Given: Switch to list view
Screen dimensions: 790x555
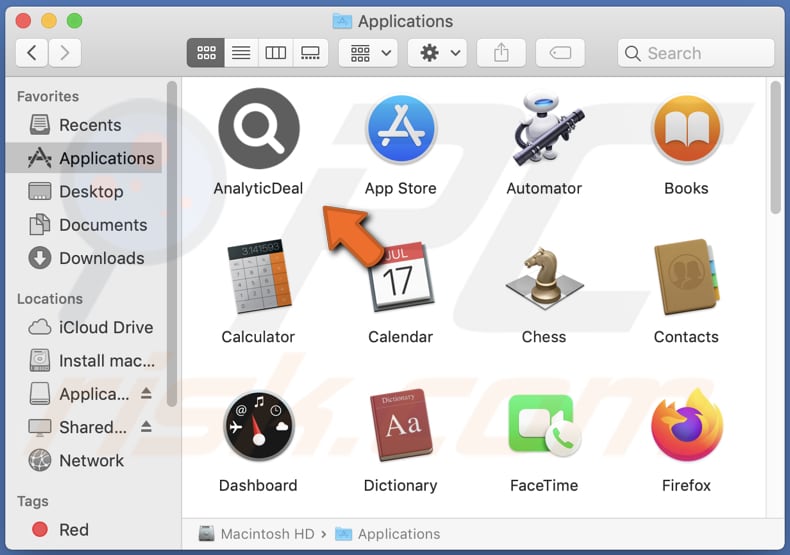Looking at the screenshot, I should pyautogui.click(x=241, y=53).
